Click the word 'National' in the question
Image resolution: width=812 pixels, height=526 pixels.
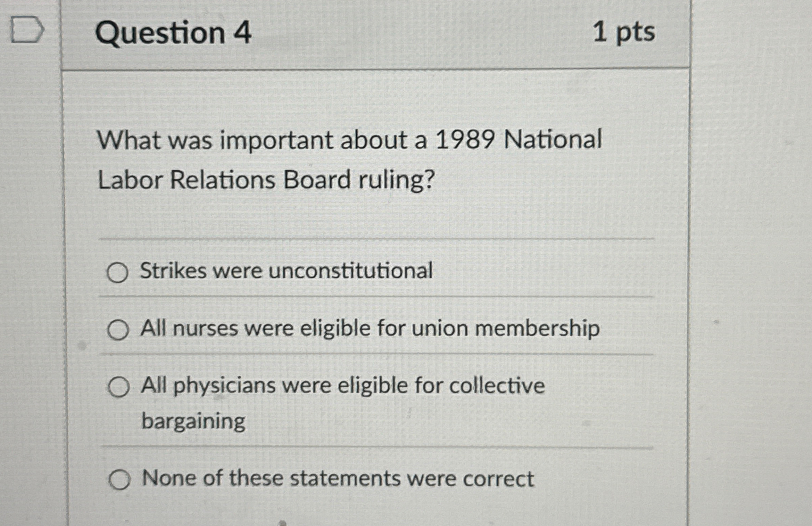pyautogui.click(x=552, y=140)
